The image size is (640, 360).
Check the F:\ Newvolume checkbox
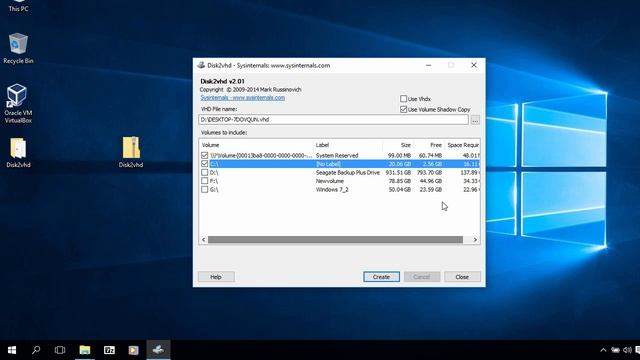click(x=204, y=181)
